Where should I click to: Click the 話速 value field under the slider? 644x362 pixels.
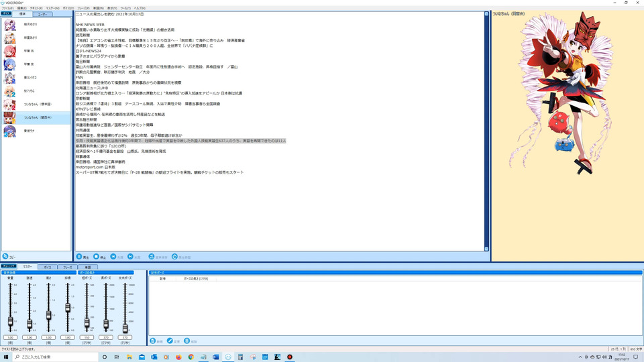point(30,337)
